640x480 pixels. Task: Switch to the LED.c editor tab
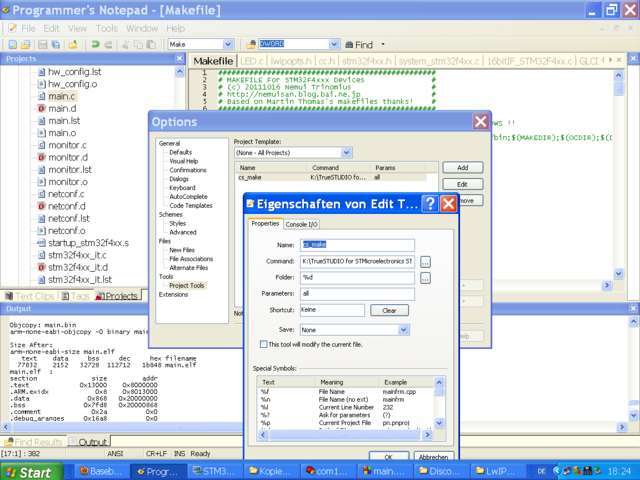[252, 61]
